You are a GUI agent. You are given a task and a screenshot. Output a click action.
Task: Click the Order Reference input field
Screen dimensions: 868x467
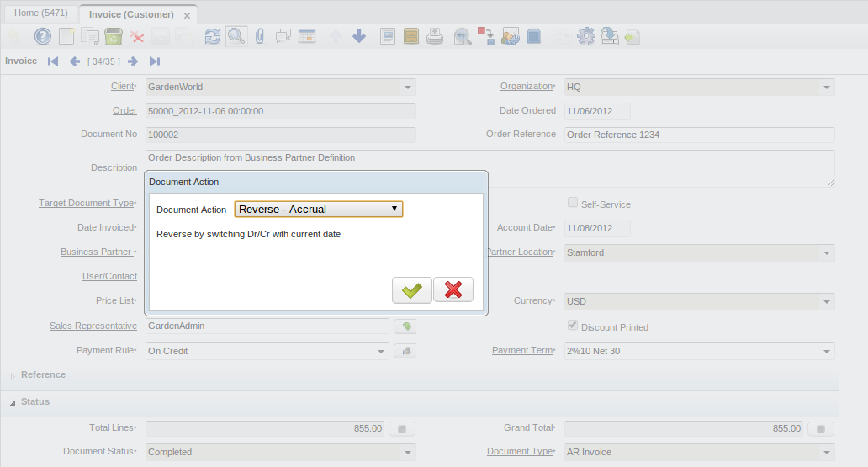[699, 135]
